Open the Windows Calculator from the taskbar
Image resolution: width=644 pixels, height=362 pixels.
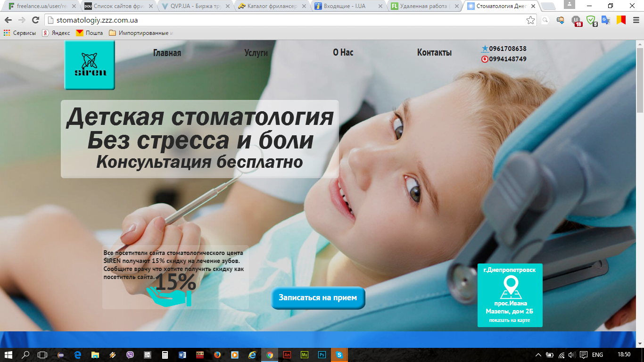165,354
